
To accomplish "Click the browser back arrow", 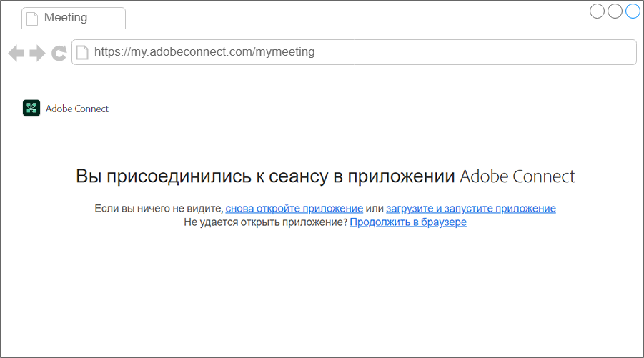I will coord(16,53).
